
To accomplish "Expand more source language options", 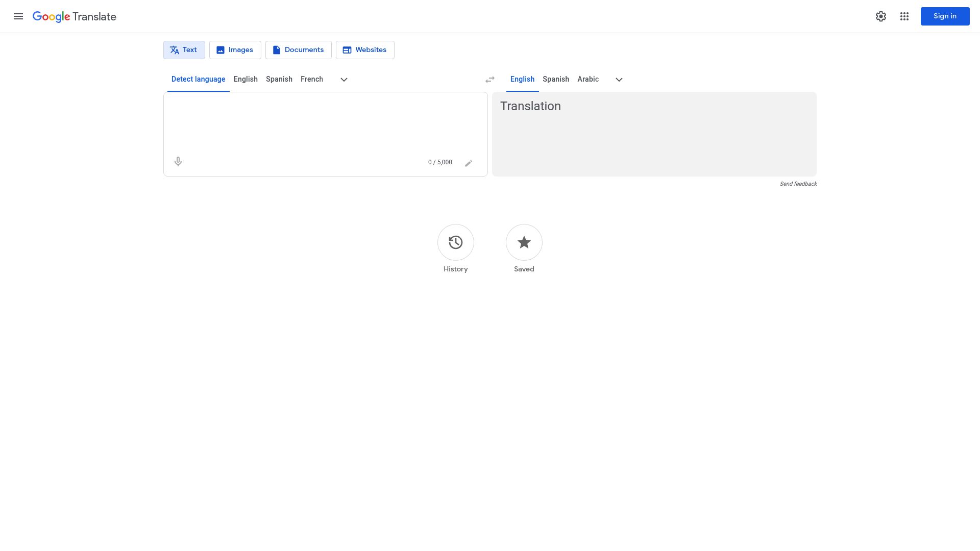I will 344,80.
